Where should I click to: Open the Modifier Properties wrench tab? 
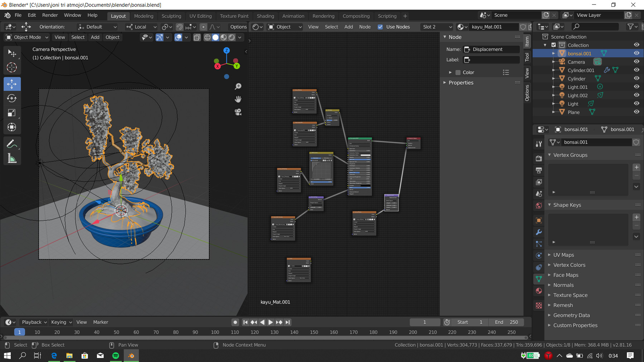[538, 232]
